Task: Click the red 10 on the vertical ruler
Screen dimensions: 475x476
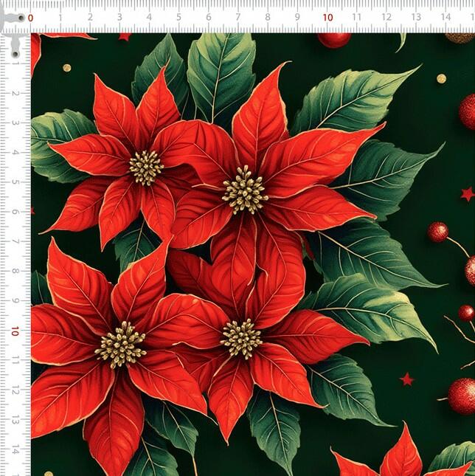Action: (x=15, y=331)
